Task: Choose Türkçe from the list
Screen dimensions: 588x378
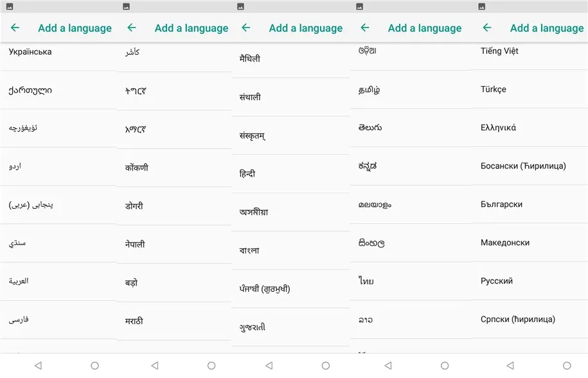Action: coord(530,89)
